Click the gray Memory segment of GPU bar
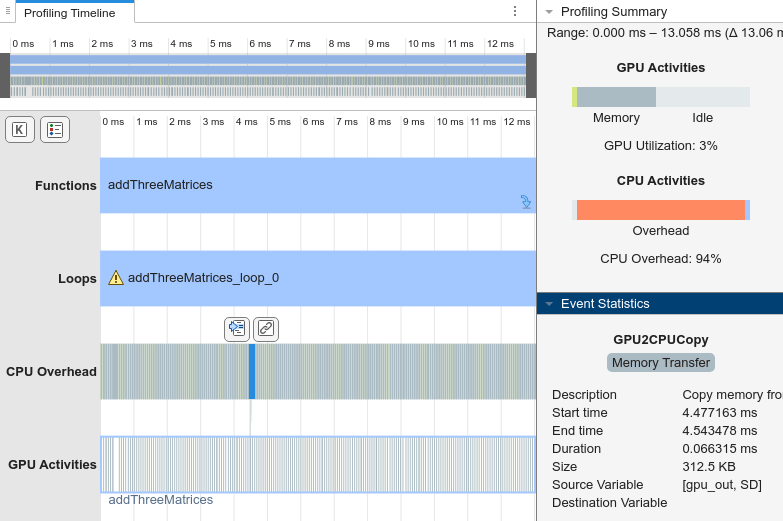 click(x=616, y=97)
